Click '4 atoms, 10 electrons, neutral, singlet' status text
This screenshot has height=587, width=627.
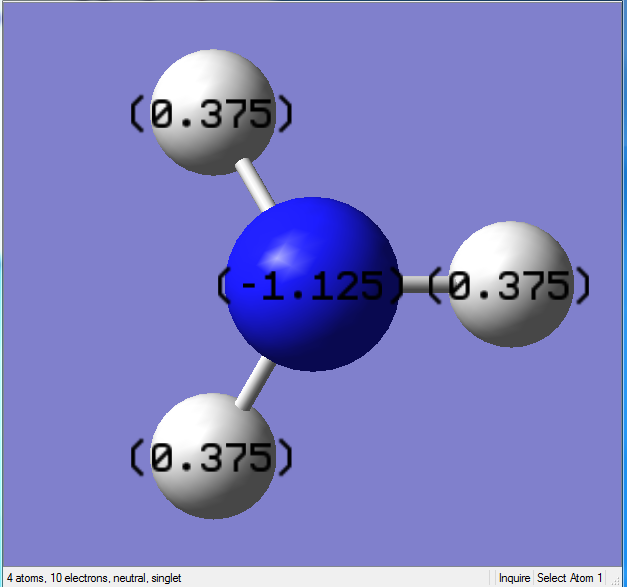coord(94,578)
